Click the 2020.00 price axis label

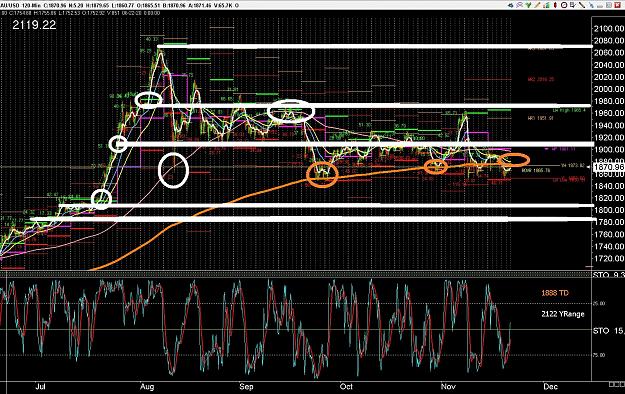(x=609, y=77)
